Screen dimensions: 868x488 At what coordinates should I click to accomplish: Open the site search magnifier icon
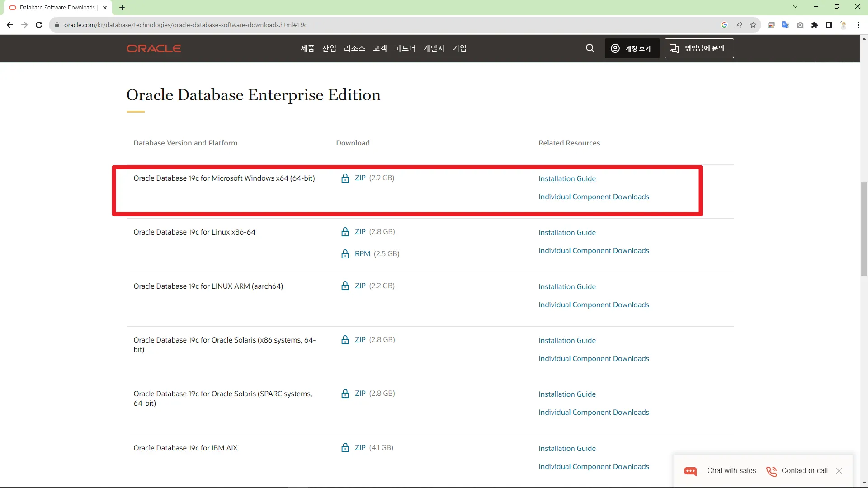click(590, 48)
